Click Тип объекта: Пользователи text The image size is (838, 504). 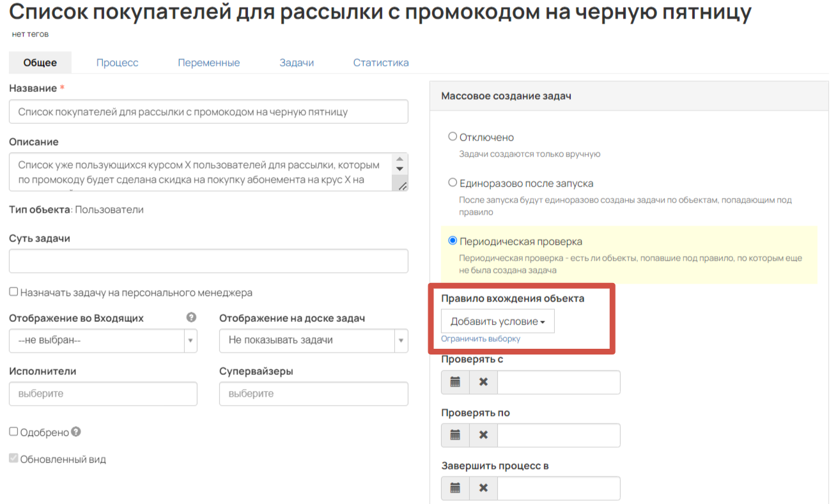tap(76, 210)
